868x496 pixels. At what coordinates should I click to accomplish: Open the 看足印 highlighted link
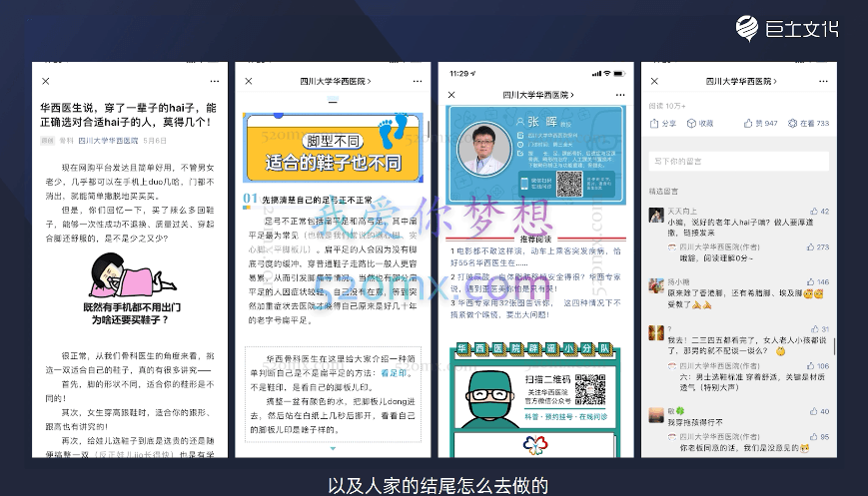click(x=395, y=373)
